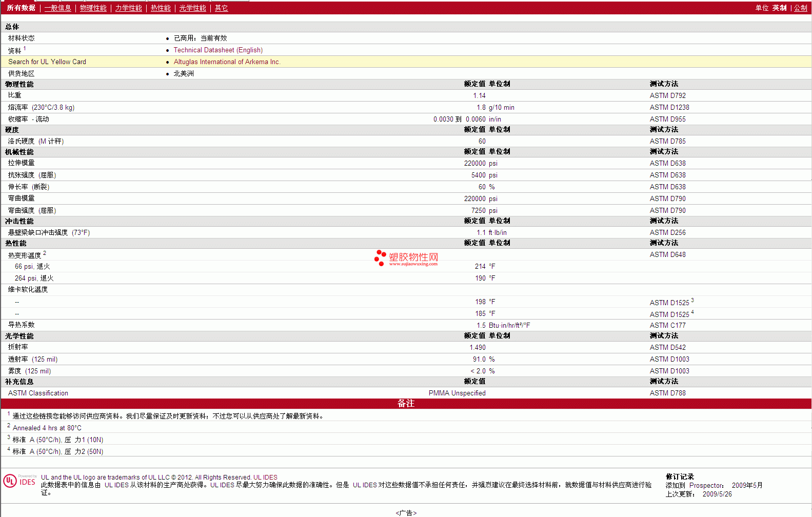Click the 机械性能 section header
The width and height of the screenshot is (812, 517).
pos(19,152)
